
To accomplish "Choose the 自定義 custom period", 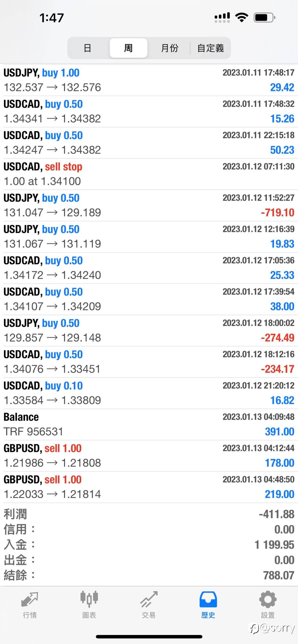I will point(210,48).
